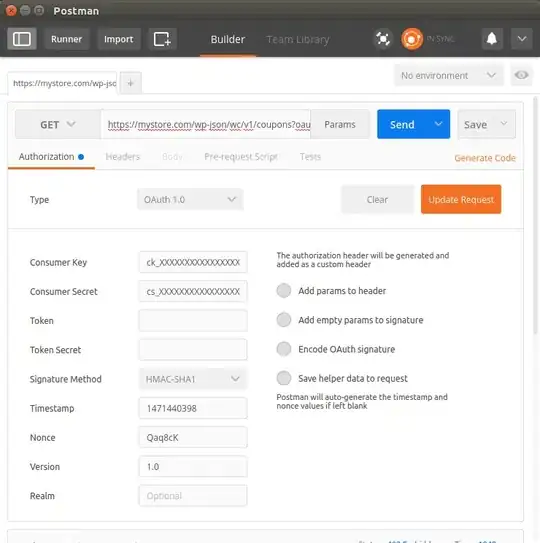
Task: Enable Add empty params to signature
Action: point(284,320)
